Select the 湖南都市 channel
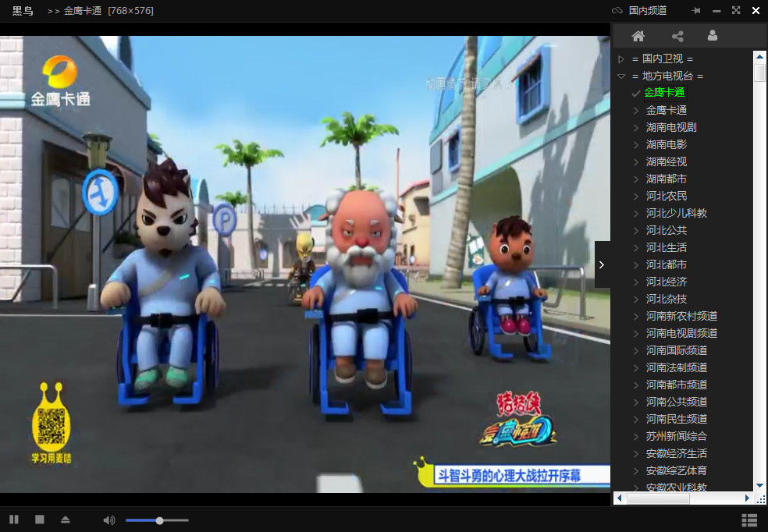The width and height of the screenshot is (768, 532). (666, 179)
